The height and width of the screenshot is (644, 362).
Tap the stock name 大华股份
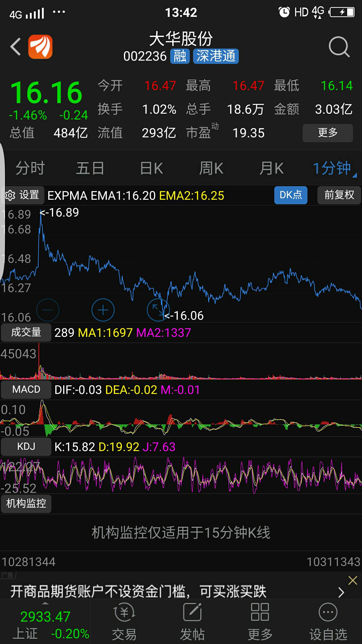(181, 39)
